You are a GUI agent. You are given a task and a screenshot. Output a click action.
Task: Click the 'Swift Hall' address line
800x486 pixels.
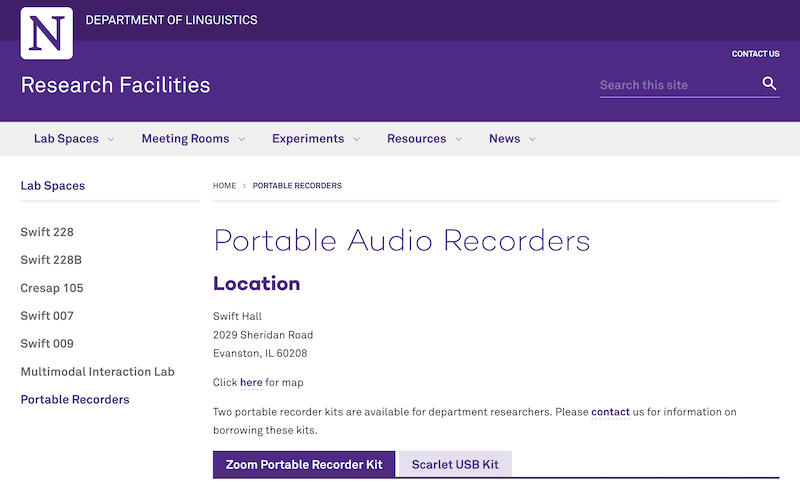237,316
